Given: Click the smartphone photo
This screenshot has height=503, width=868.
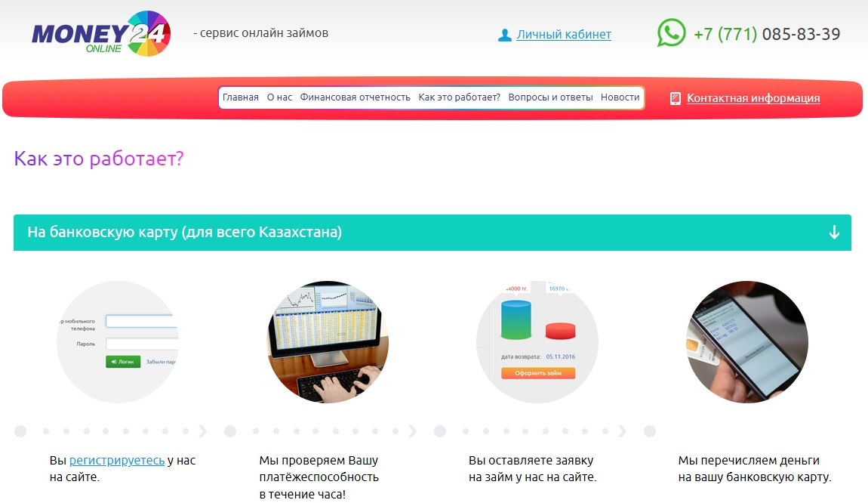Looking at the screenshot, I should coord(747,342).
